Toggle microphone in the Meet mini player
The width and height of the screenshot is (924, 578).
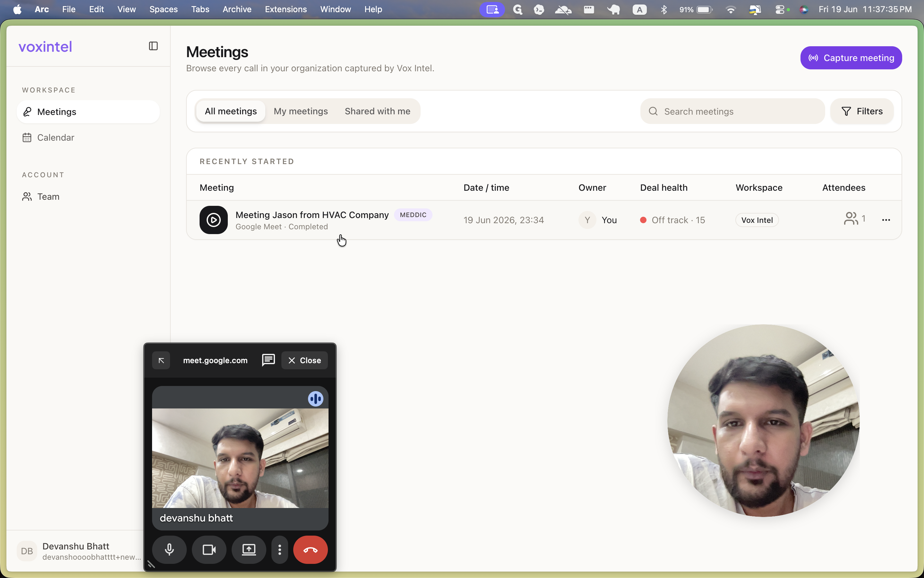tap(169, 550)
